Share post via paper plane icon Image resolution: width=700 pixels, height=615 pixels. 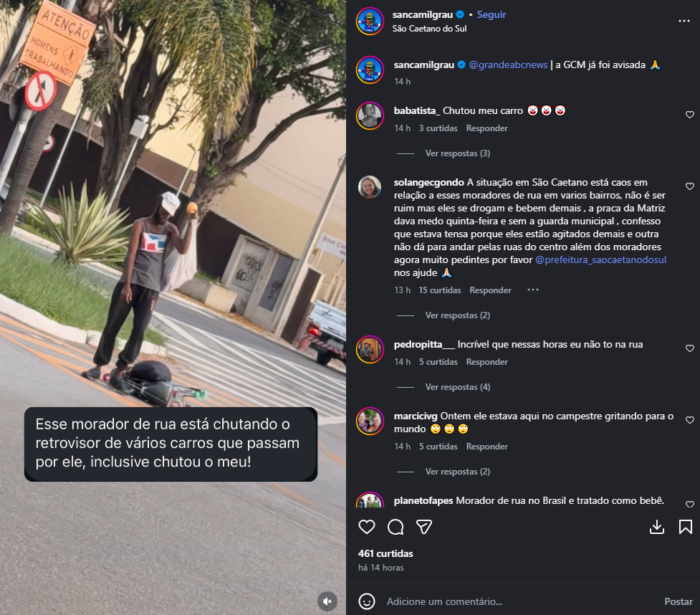[x=424, y=527]
